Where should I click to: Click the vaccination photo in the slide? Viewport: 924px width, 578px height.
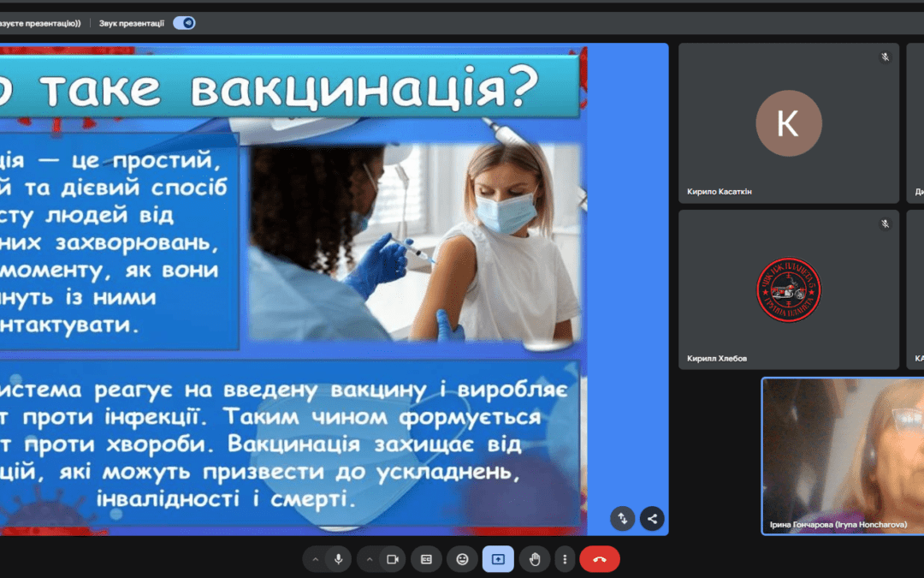(x=416, y=243)
